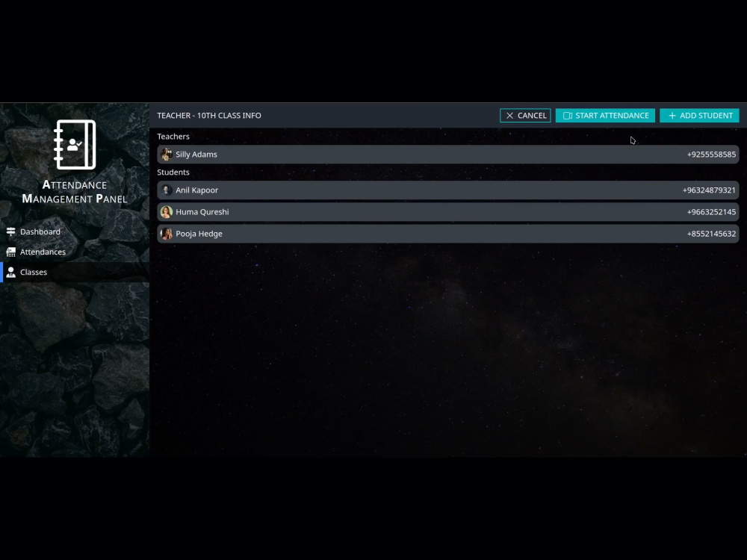The width and height of the screenshot is (747, 560).
Task: Click the camera icon in Start Attendance
Action: click(568, 116)
